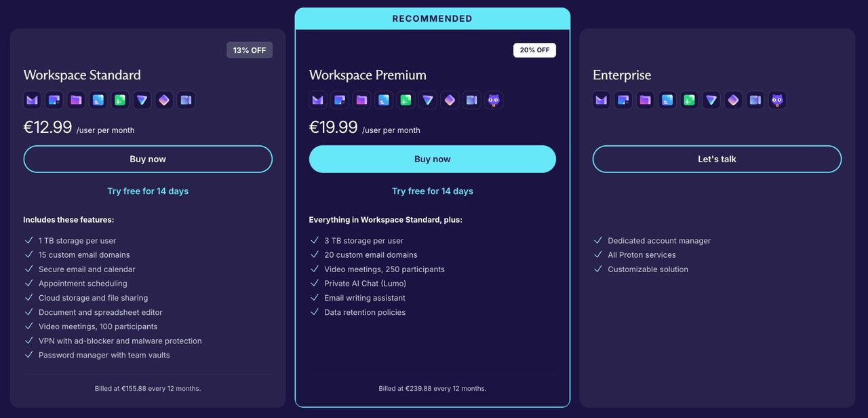Click Proton Pass icon in Workspace Premium

pyautogui.click(x=450, y=100)
